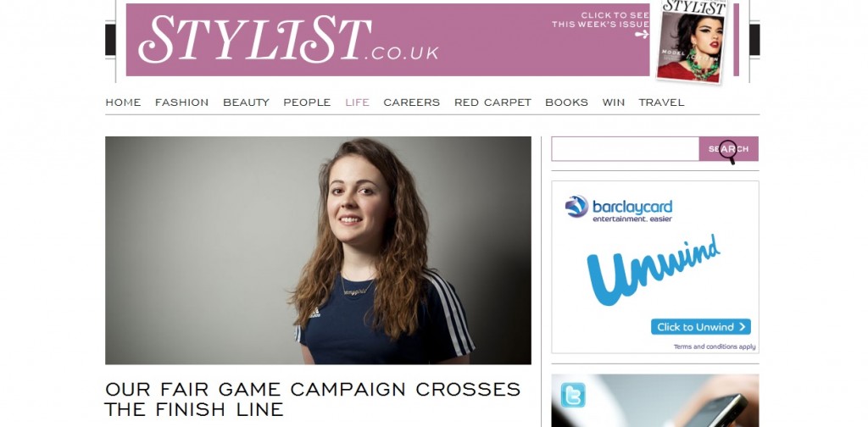Viewport: 868px width, 427px height.
Task: Click the Search button
Action: (728, 149)
